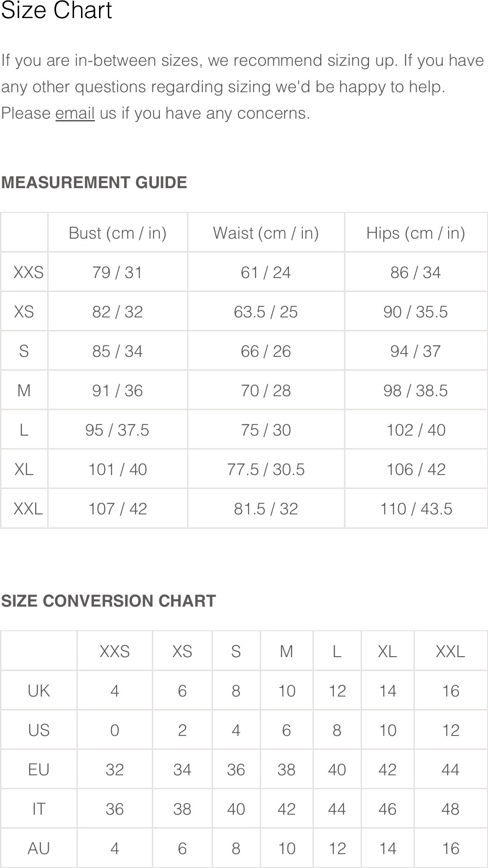This screenshot has width=488, height=868.
Task: Click the M row label in measurement guide
Action: (24, 390)
